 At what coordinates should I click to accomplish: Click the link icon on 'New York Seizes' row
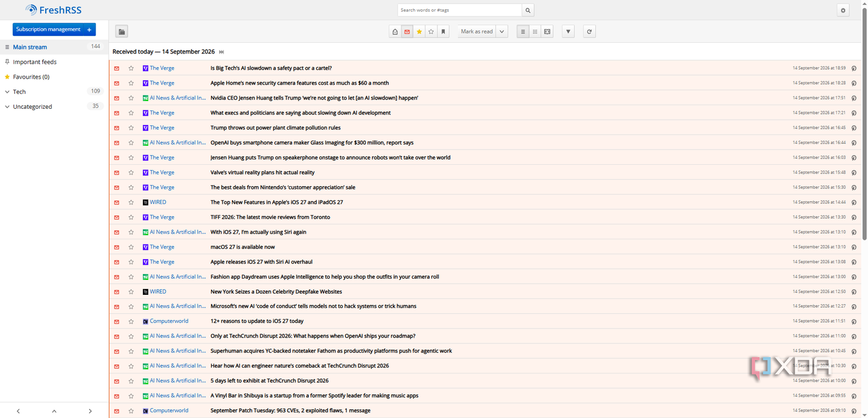pyautogui.click(x=854, y=292)
